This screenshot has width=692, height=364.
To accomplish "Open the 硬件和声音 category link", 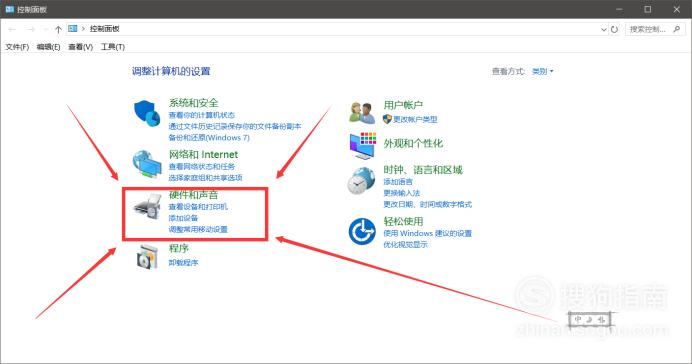I will point(193,195).
